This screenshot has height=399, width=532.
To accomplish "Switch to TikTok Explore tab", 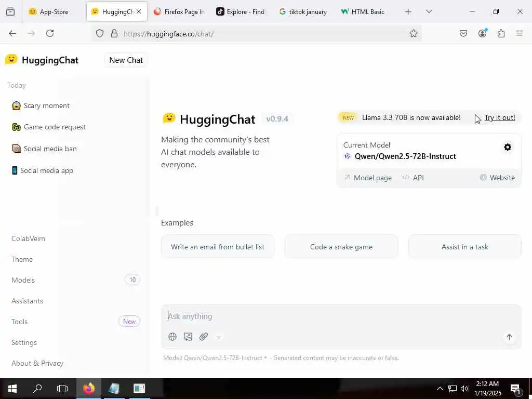I will click(241, 11).
